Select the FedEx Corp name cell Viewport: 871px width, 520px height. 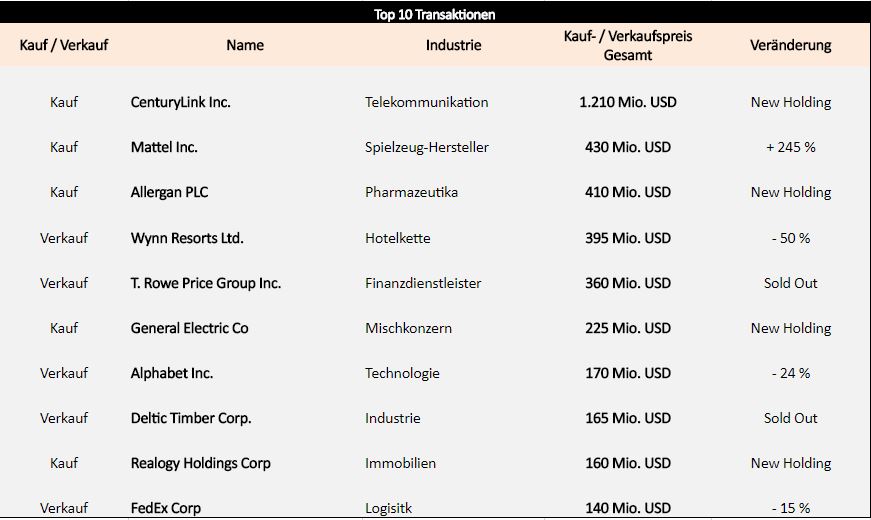(x=166, y=508)
